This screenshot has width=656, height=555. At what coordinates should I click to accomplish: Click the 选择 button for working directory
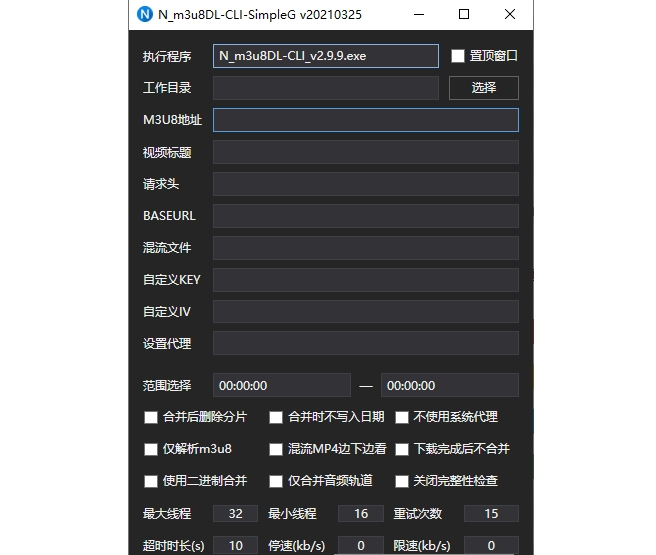point(483,88)
